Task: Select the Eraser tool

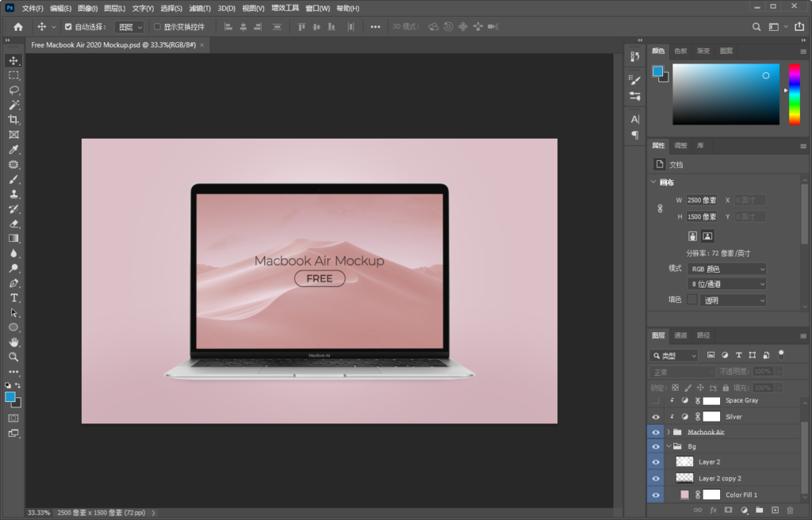Action: tap(13, 224)
